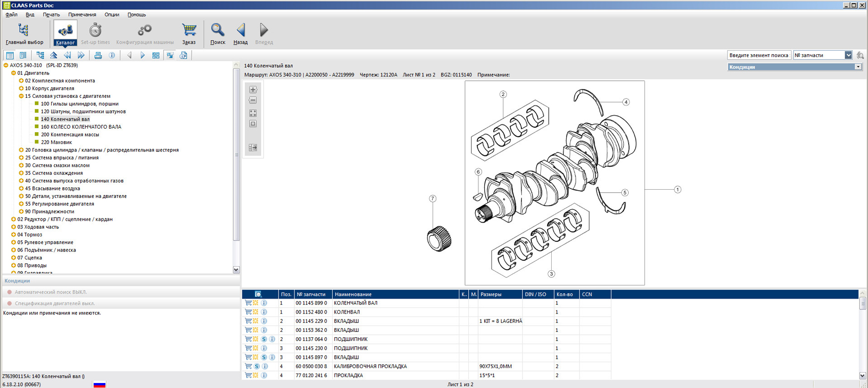Expand the Кондиции dropdown at top right
Viewport: 868px width, 388px height.
coord(858,67)
